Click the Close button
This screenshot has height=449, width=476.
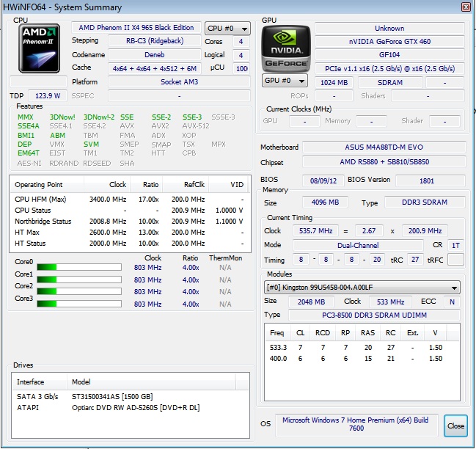pos(455,426)
